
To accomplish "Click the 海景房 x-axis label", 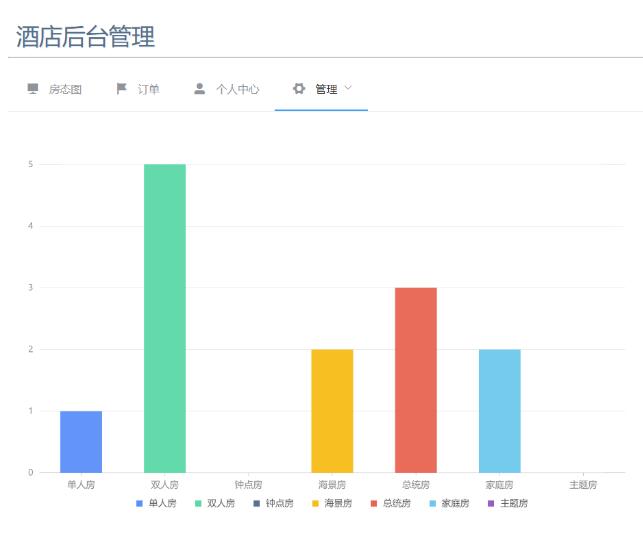I will 332,485.
